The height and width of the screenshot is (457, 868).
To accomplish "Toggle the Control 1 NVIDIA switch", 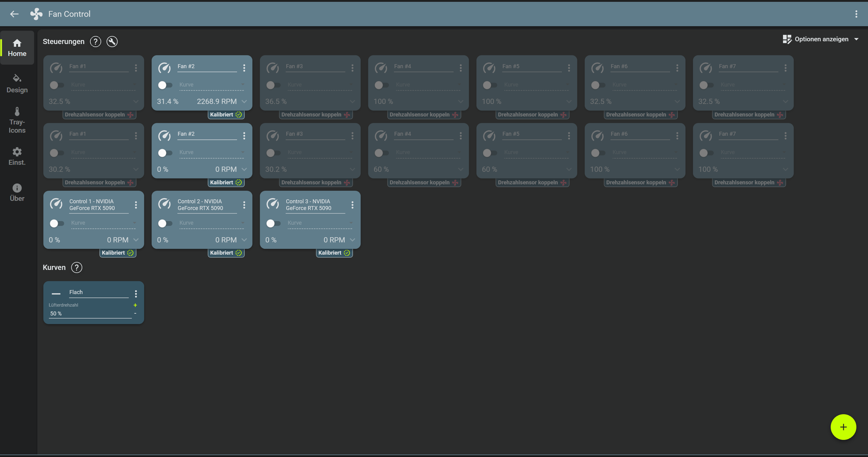I will point(57,223).
